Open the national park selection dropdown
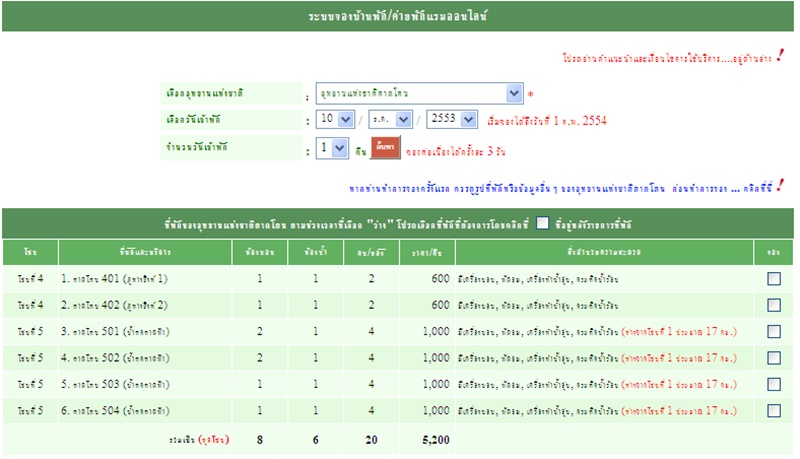Image resolution: width=800 pixels, height=459 pixels. [419, 94]
